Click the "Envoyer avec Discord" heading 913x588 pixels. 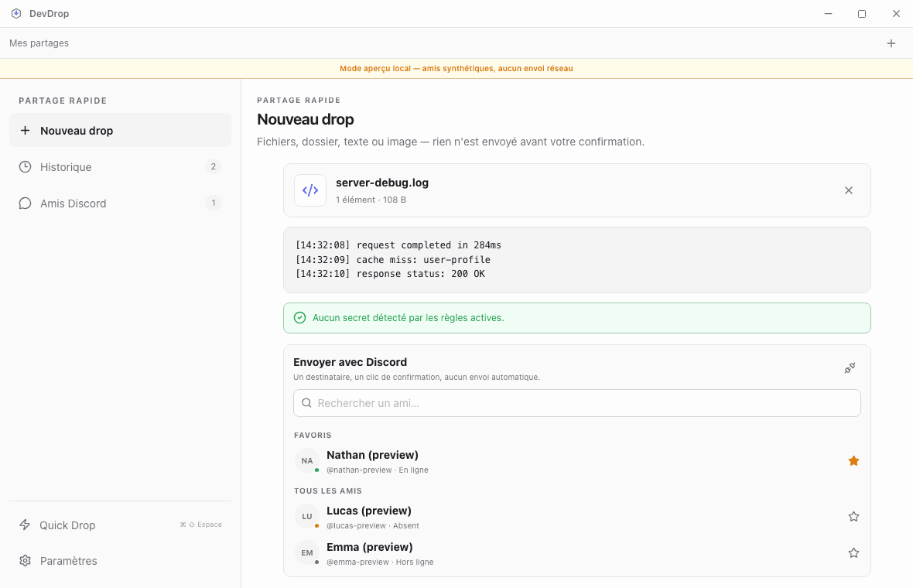point(350,362)
